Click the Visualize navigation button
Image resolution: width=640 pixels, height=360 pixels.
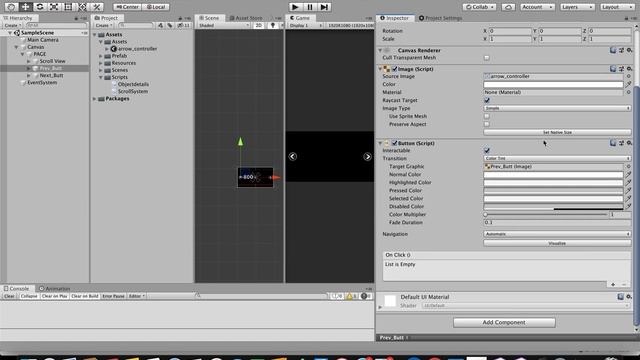557,243
